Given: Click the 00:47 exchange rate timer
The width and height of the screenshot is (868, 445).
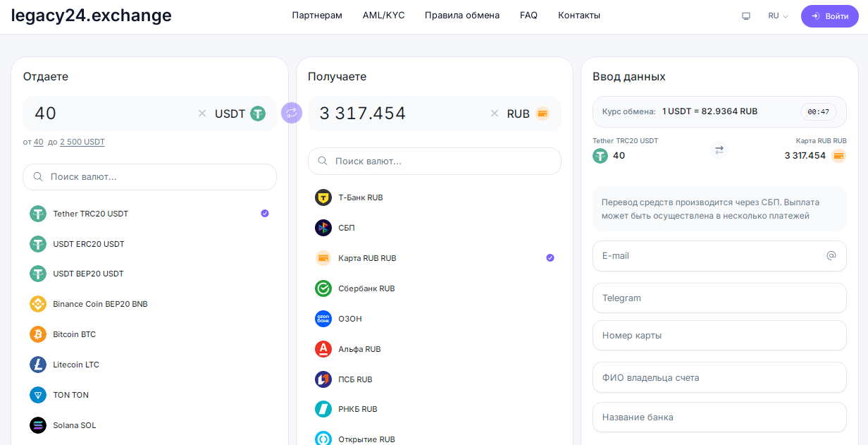Looking at the screenshot, I should [818, 111].
